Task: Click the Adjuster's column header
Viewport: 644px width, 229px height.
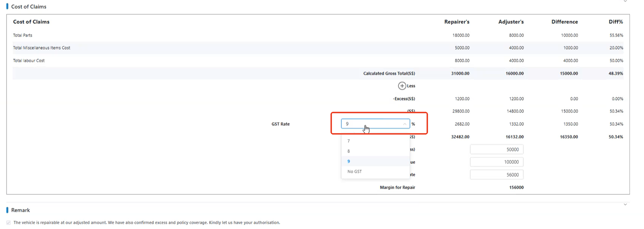Action: click(511, 22)
